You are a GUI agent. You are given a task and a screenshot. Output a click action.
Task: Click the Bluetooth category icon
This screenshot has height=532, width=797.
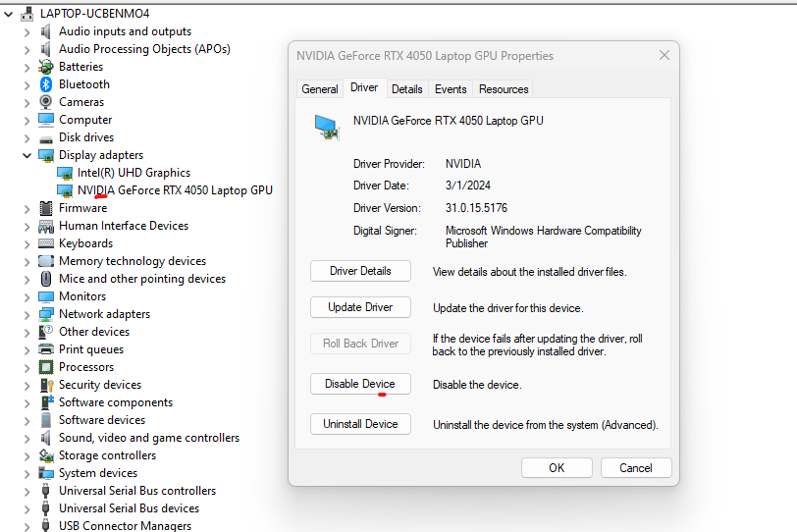(x=46, y=84)
